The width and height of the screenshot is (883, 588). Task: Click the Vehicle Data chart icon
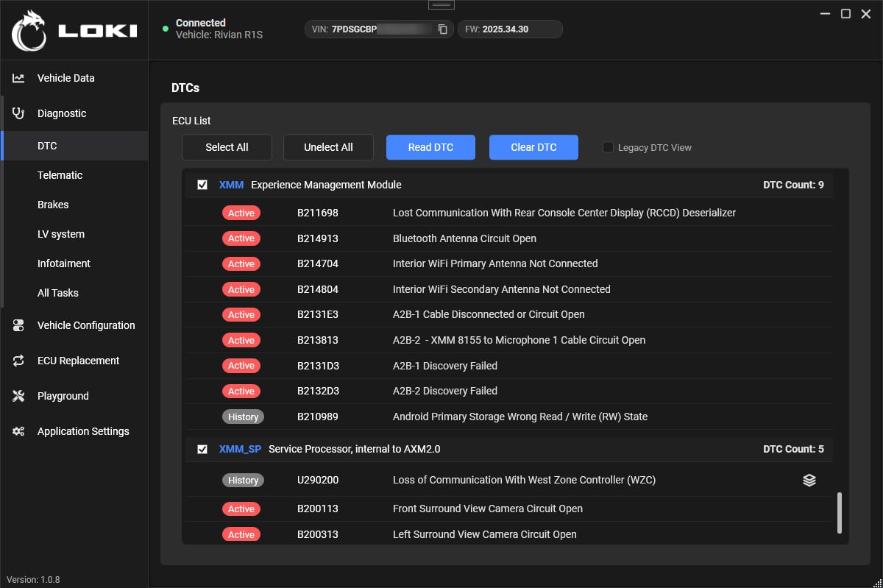[x=18, y=78]
